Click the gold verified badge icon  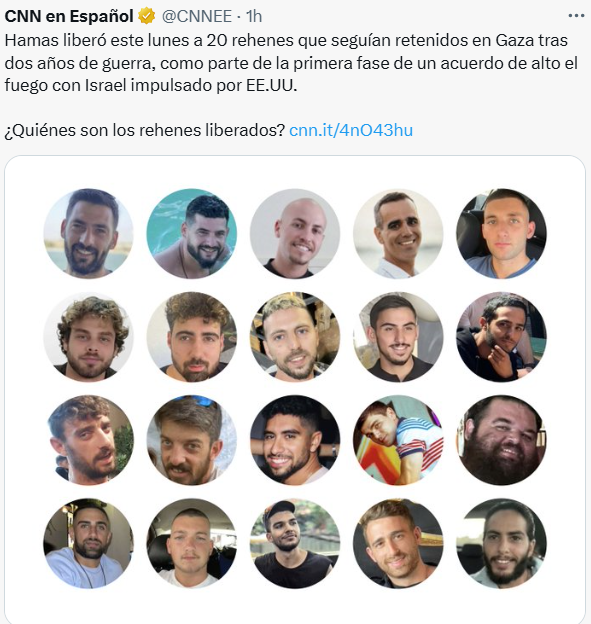[x=146, y=16]
